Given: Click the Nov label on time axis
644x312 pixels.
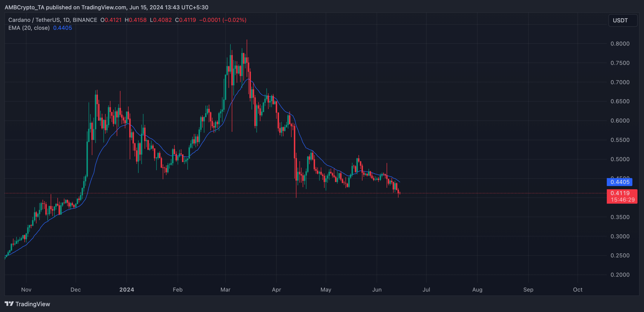Looking at the screenshot, I should click(26, 290).
